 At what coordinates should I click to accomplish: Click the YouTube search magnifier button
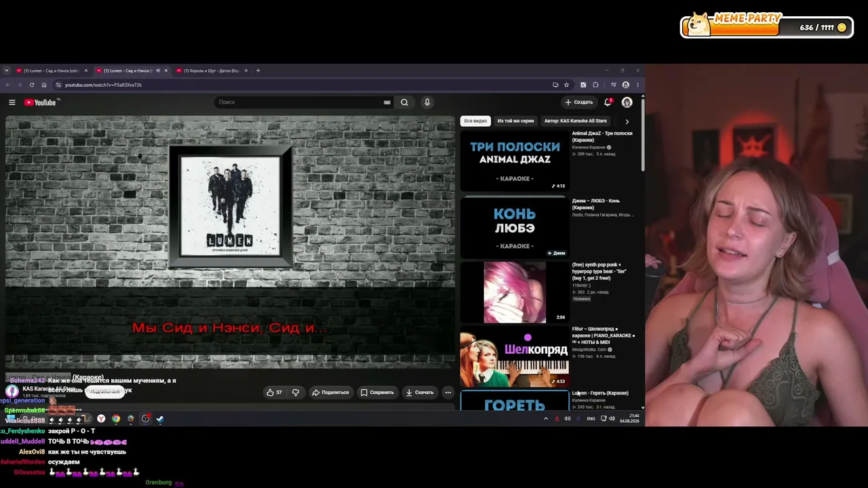404,102
